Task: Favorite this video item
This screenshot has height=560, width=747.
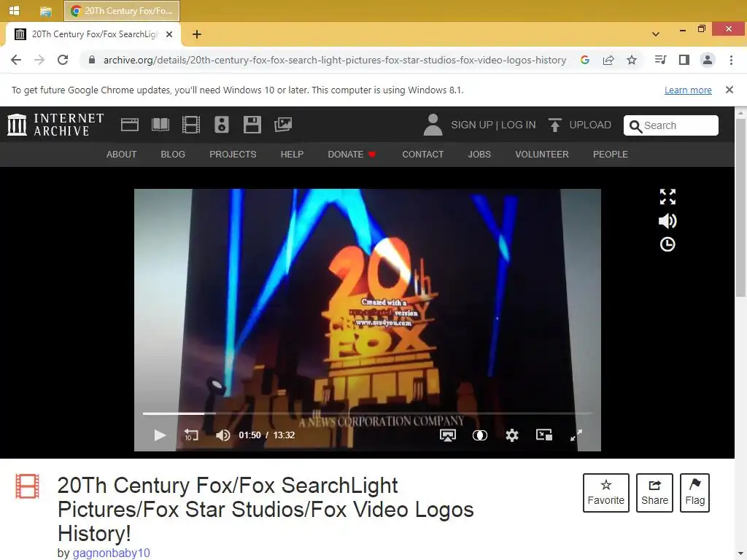Action: [606, 492]
